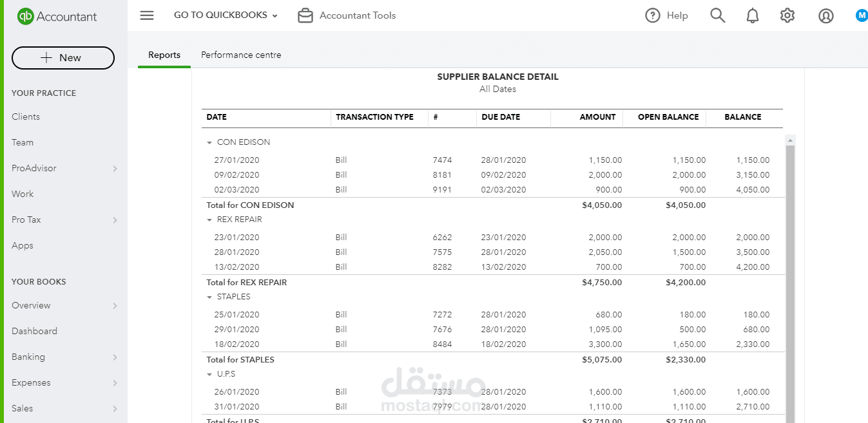This screenshot has height=423, width=868.
Task: Open Clients in the sidebar
Action: pos(26,117)
